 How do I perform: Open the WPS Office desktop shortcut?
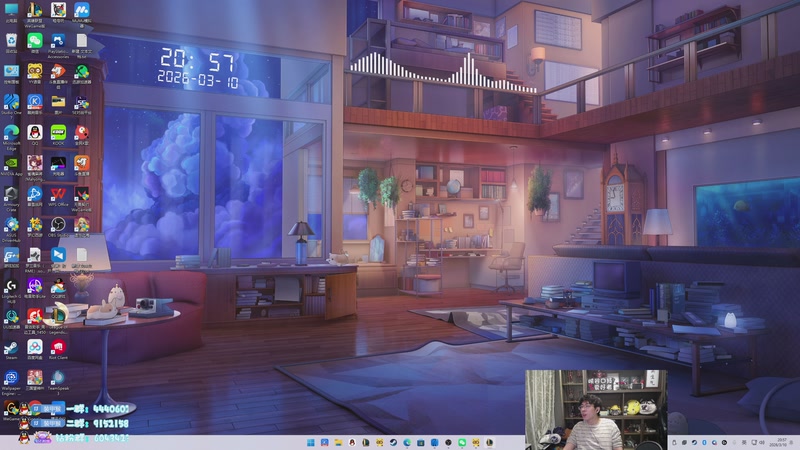58,196
